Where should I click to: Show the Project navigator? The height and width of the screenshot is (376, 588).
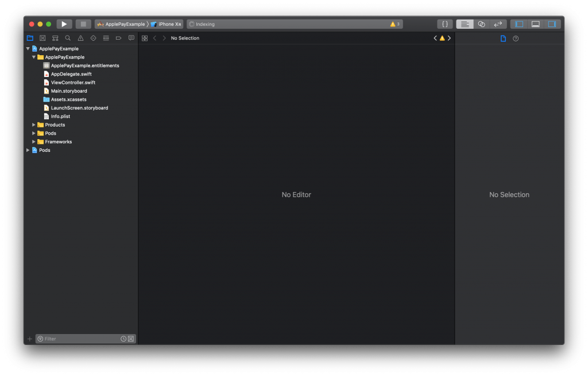click(x=30, y=38)
